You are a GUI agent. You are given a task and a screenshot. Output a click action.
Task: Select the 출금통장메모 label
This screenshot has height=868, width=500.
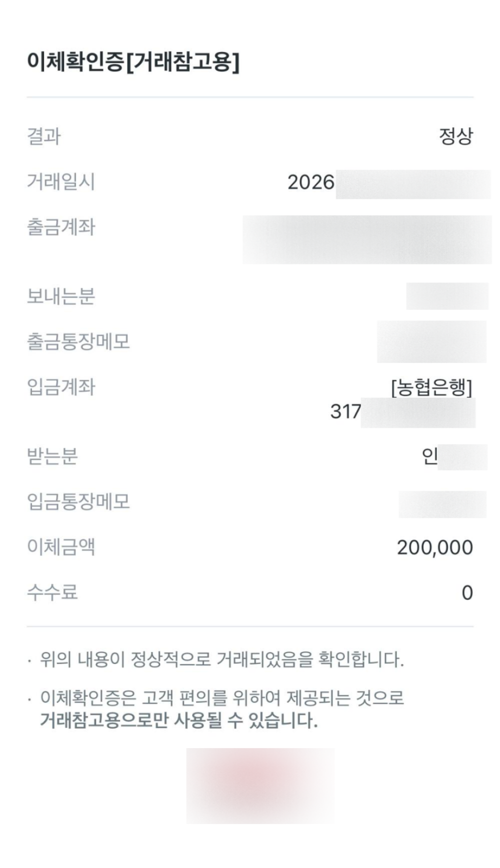78,342
